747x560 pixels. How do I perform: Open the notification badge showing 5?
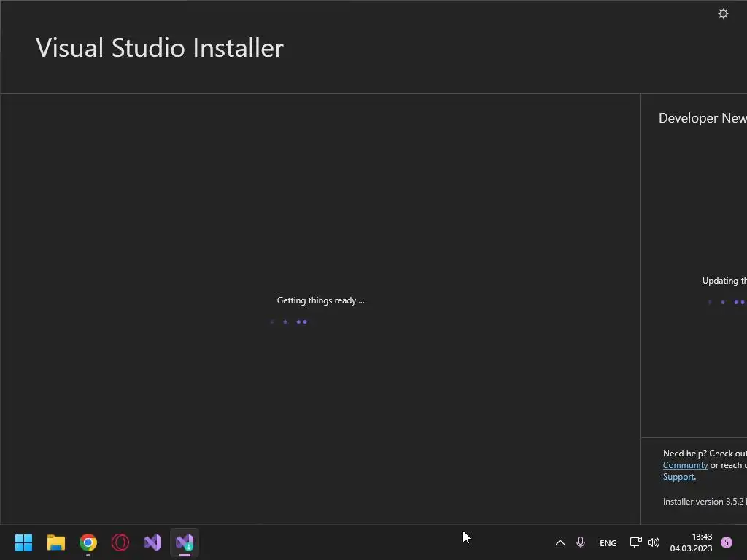727,542
